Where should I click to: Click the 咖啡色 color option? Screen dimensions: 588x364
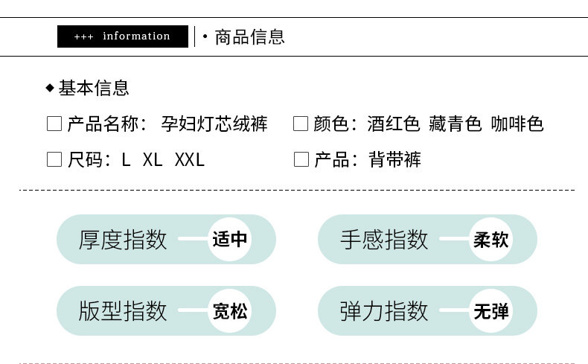(x=517, y=124)
